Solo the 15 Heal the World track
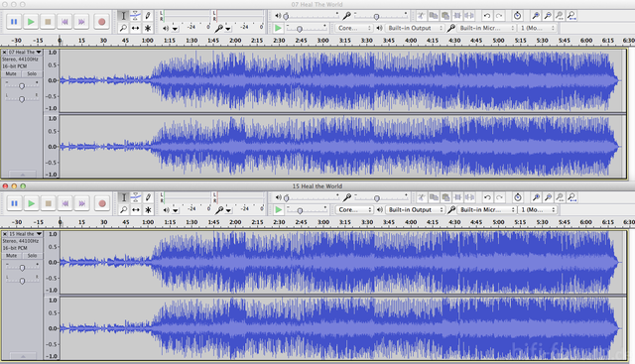Image resolution: width=635 pixels, height=364 pixels. [32, 256]
